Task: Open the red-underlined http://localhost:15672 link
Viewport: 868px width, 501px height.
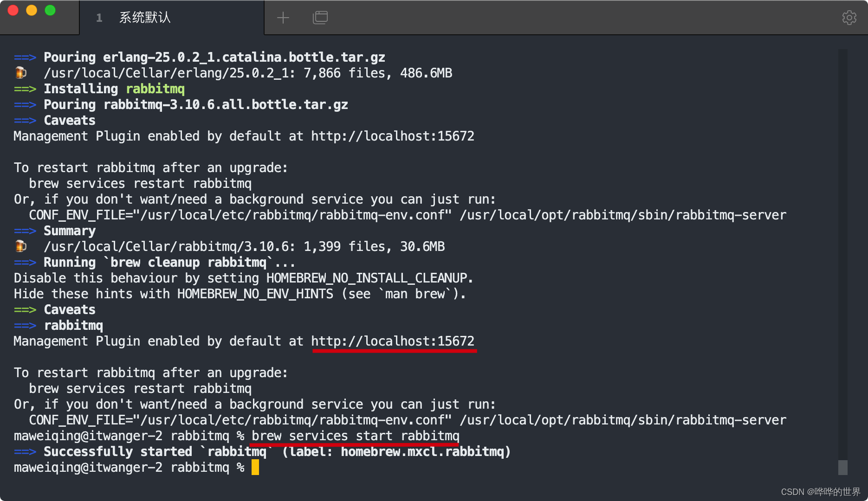Action: tap(393, 341)
